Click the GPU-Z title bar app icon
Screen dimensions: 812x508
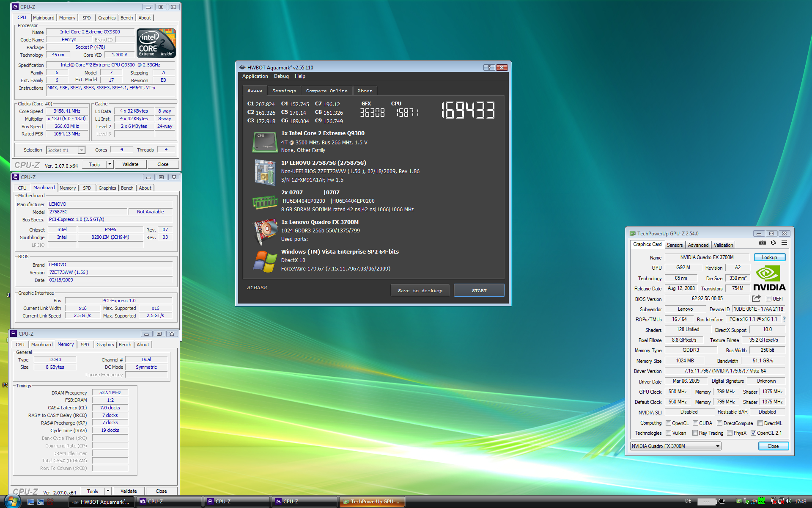(633, 233)
